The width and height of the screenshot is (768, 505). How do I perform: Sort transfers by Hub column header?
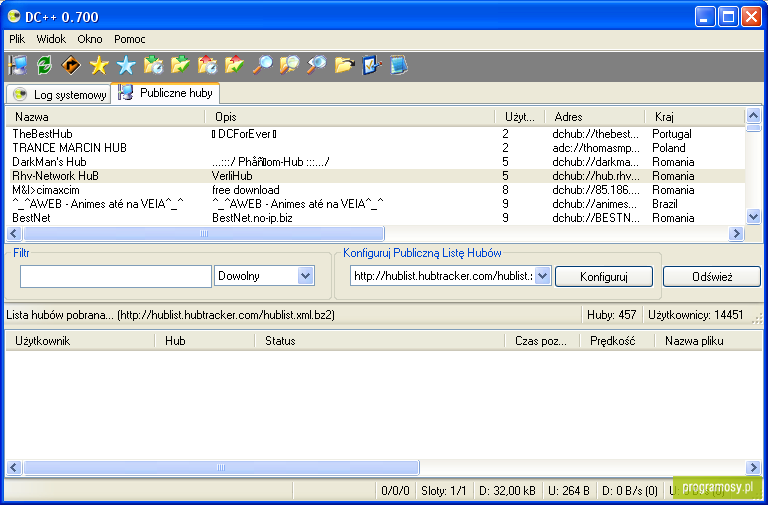pos(205,341)
